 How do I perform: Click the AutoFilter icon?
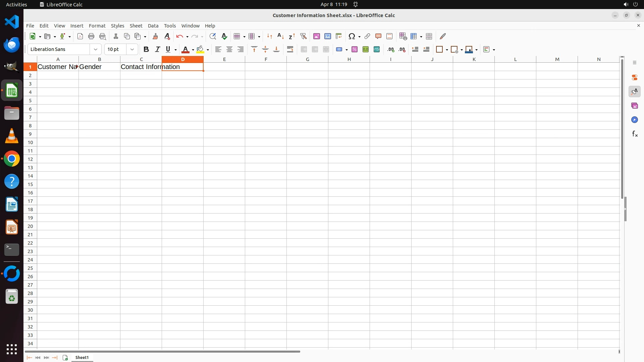303,36
